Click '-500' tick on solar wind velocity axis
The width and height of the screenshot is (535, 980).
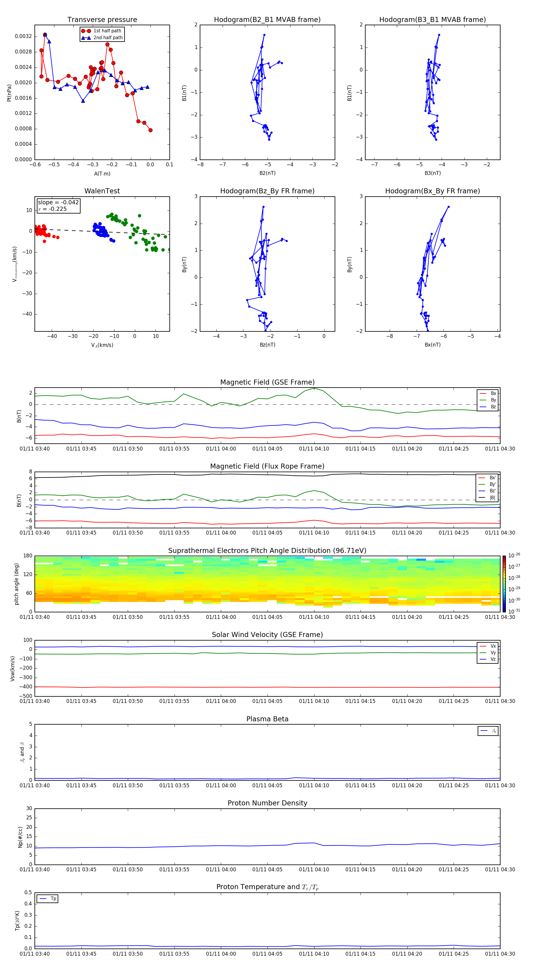26,696
